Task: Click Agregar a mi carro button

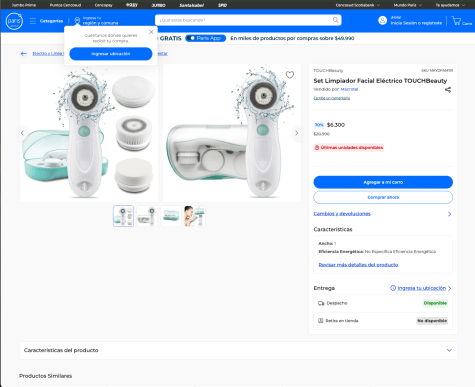Action: pyautogui.click(x=383, y=182)
